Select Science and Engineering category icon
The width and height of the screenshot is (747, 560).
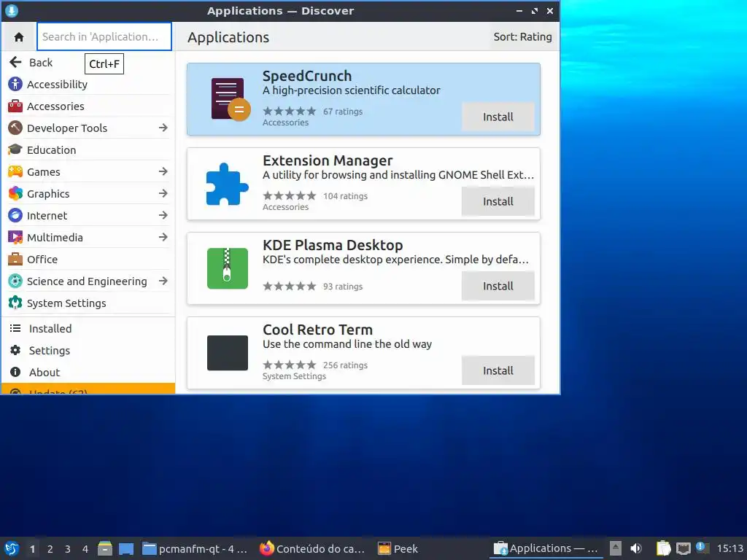pyautogui.click(x=15, y=281)
